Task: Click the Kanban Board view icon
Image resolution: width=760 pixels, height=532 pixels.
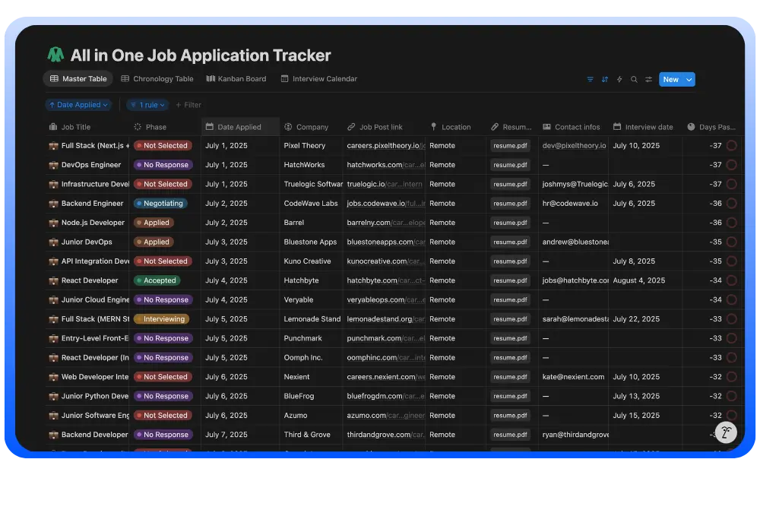Action: 209,78
